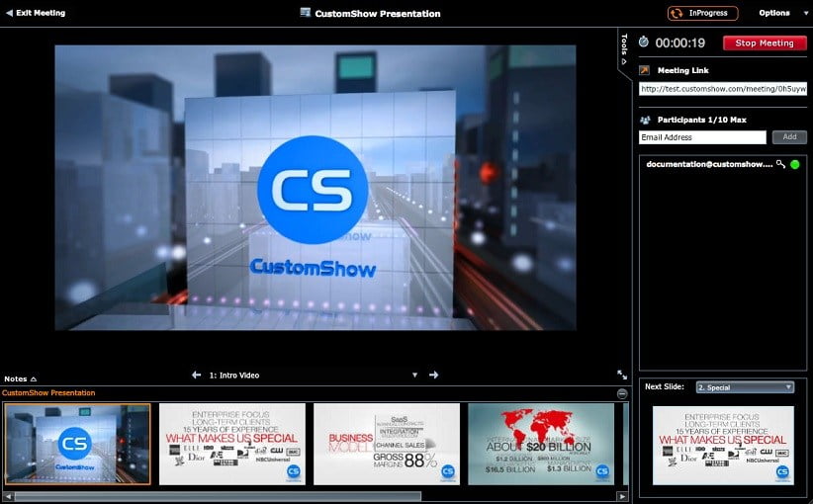Select the meeting link URL field
Screen dimensions: 813x504
tap(723, 89)
